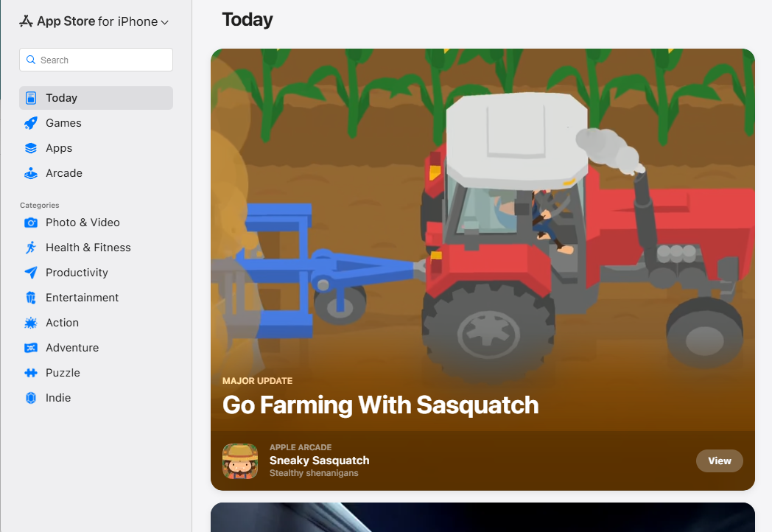
Task: Click the Sneaky Sasquatch app icon
Action: (x=240, y=461)
